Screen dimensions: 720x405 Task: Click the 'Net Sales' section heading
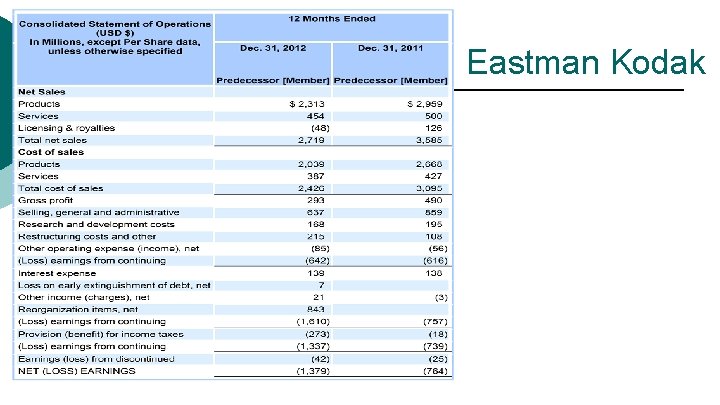point(42,92)
